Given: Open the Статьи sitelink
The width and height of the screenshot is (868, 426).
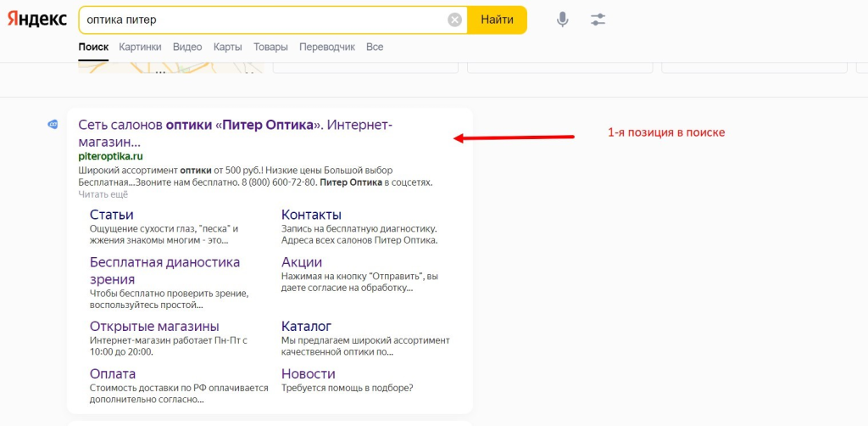Looking at the screenshot, I should pos(111,215).
